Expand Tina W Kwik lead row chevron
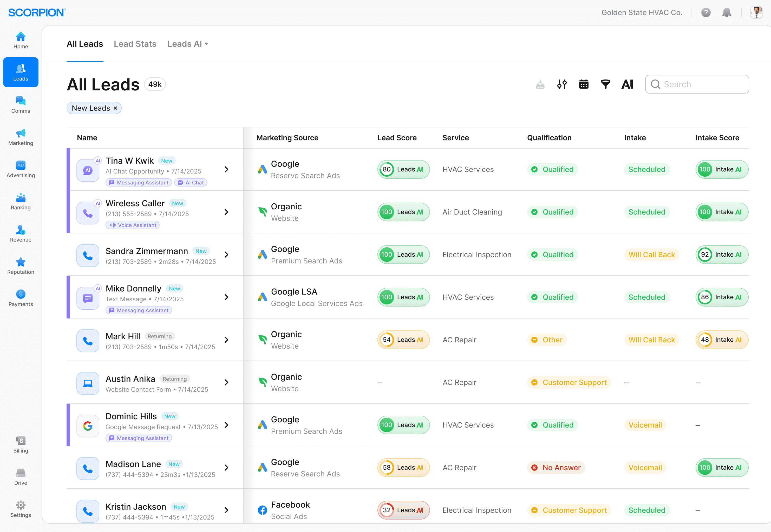The height and width of the screenshot is (532, 771). tap(226, 169)
